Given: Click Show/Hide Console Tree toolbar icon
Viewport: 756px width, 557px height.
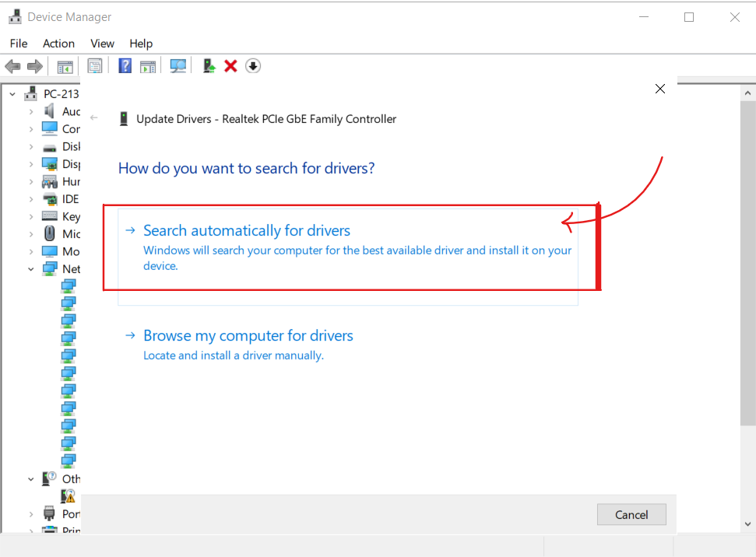Looking at the screenshot, I should (65, 66).
